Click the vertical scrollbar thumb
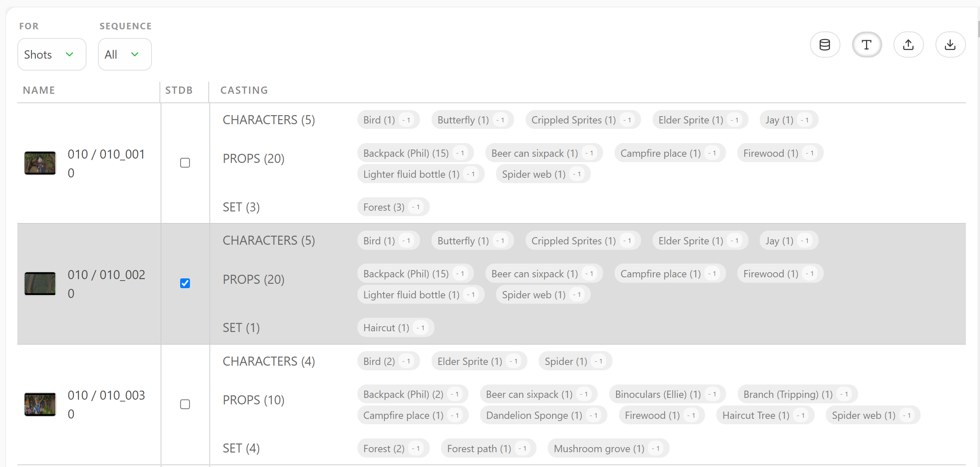 (979, 29)
